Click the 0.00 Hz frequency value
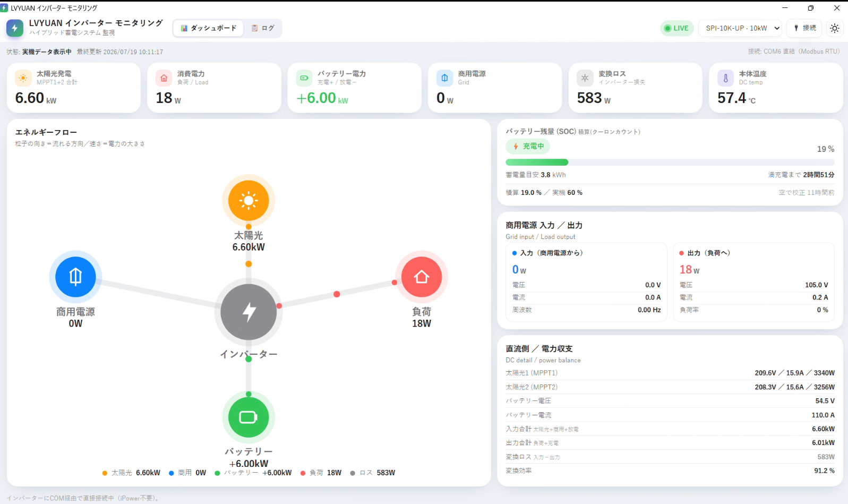Screen dimensions: 848x504 pyautogui.click(x=649, y=310)
